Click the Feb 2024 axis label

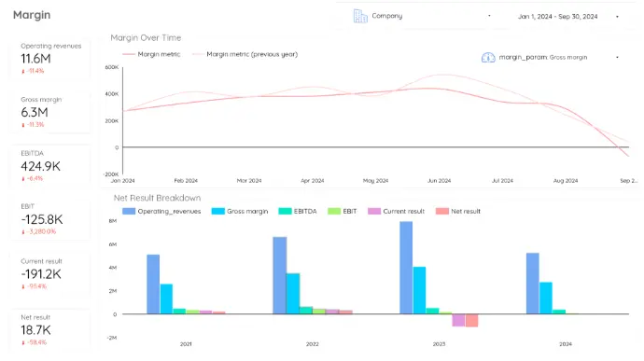coord(186,181)
